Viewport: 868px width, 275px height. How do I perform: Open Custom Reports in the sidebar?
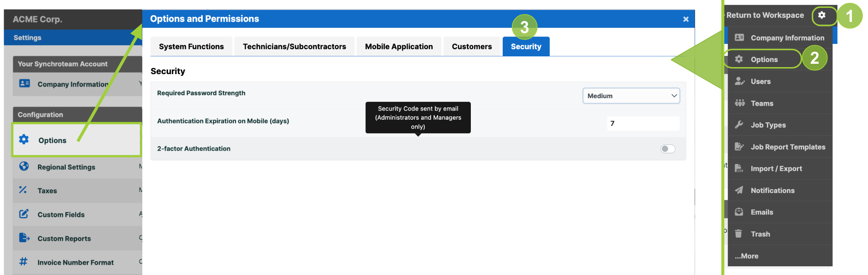(64, 239)
